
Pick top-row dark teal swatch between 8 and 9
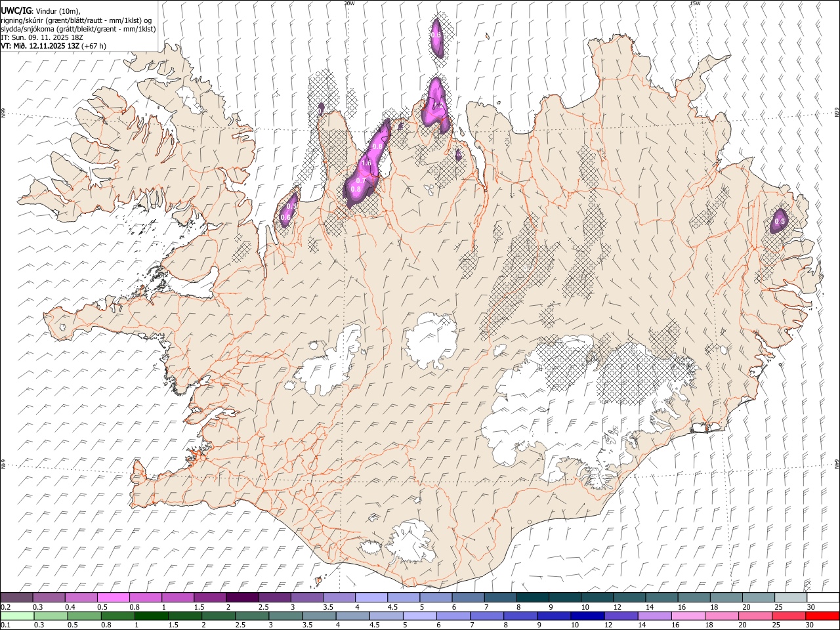(x=532, y=598)
